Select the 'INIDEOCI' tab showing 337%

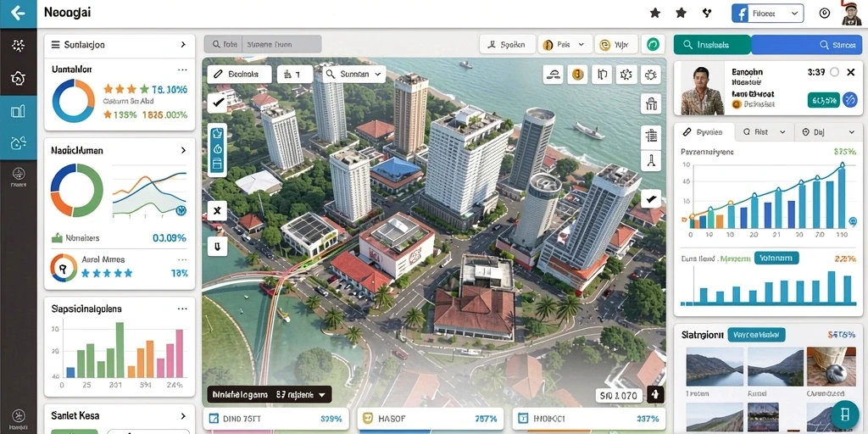(588, 419)
